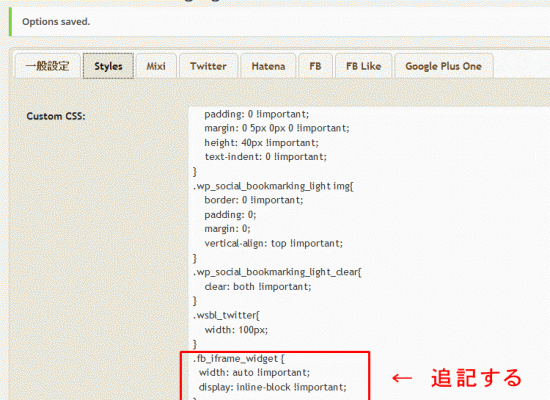
Task: Click the 'vertical-align: top !important;' line
Action: 274,243
